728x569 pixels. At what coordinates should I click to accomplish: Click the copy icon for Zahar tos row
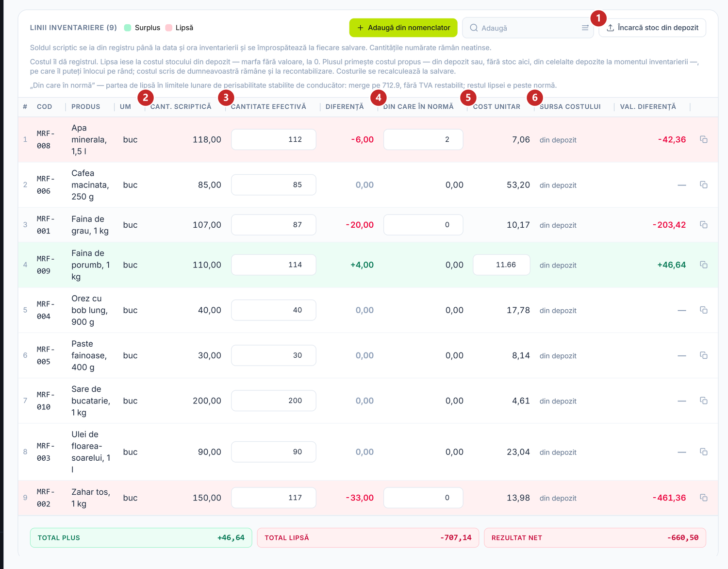[x=703, y=498]
